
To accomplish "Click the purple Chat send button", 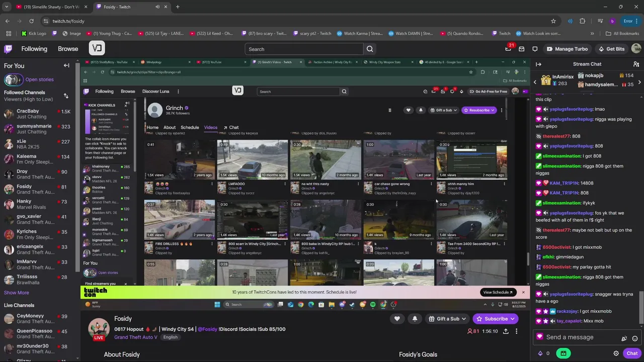I will click(x=632, y=353).
